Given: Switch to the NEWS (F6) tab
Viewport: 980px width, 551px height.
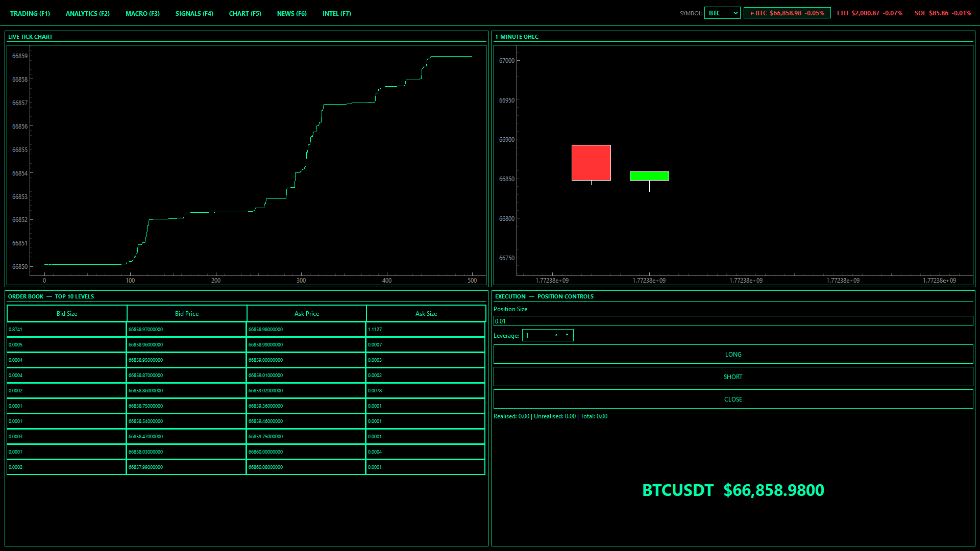Looking at the screenshot, I should pyautogui.click(x=291, y=14).
